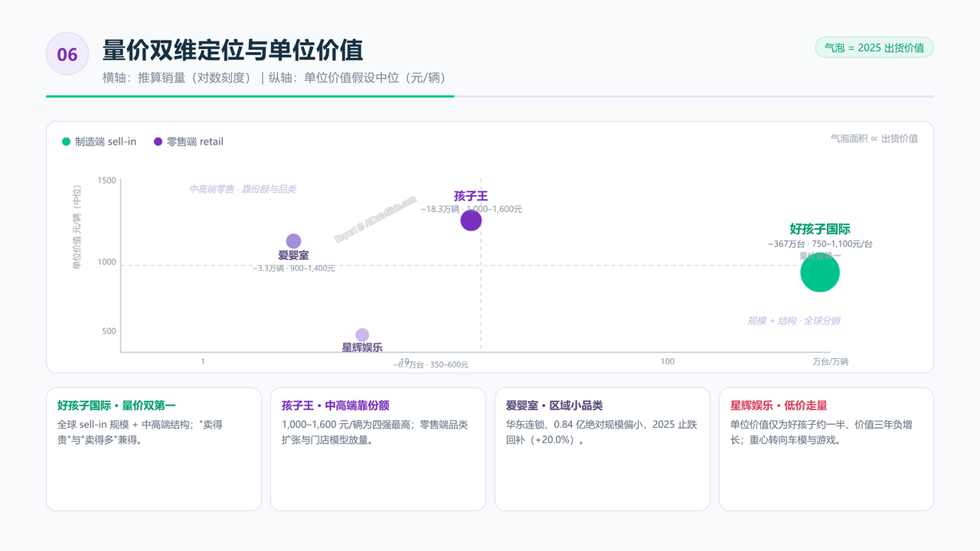Click the 中高端零售 · 靠份额与品类 quadrant label
Screen dimensions: 980x551
point(243,189)
